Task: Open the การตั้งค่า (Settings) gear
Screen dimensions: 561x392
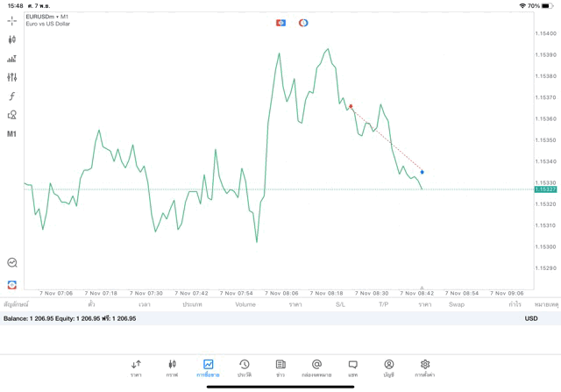Action: pos(424,368)
